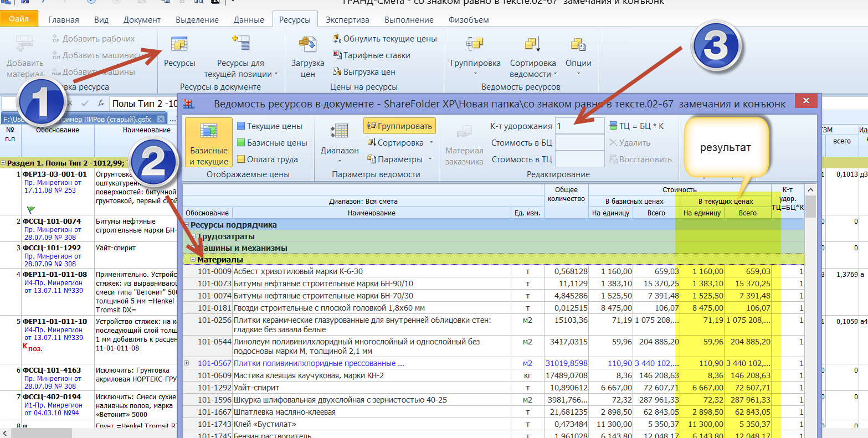This screenshot has width=868, height=438.
Task: Toggle the Группировать button
Action: click(399, 126)
